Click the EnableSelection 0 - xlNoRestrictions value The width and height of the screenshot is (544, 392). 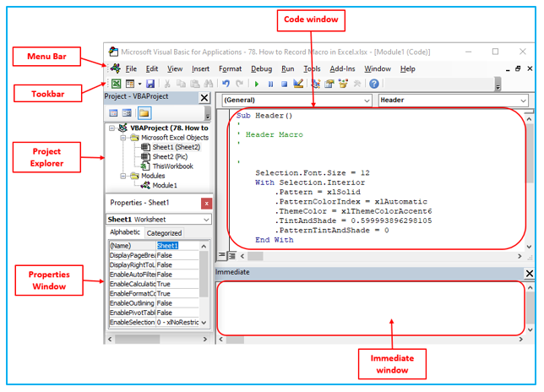pyautogui.click(x=177, y=322)
